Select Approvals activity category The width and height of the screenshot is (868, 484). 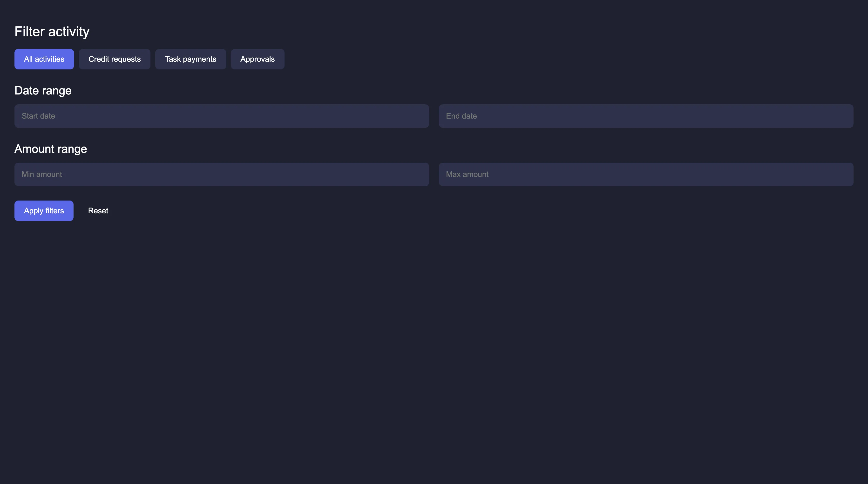258,59
